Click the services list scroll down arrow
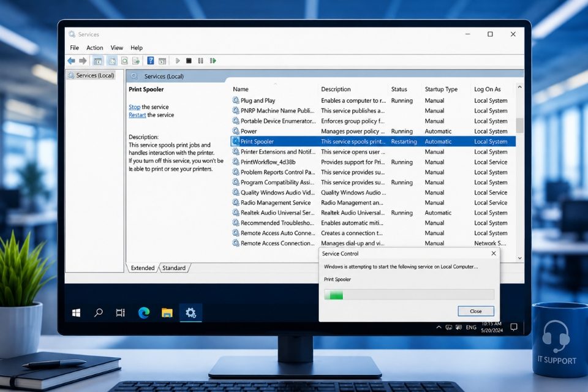The height and width of the screenshot is (392, 588). click(x=520, y=258)
